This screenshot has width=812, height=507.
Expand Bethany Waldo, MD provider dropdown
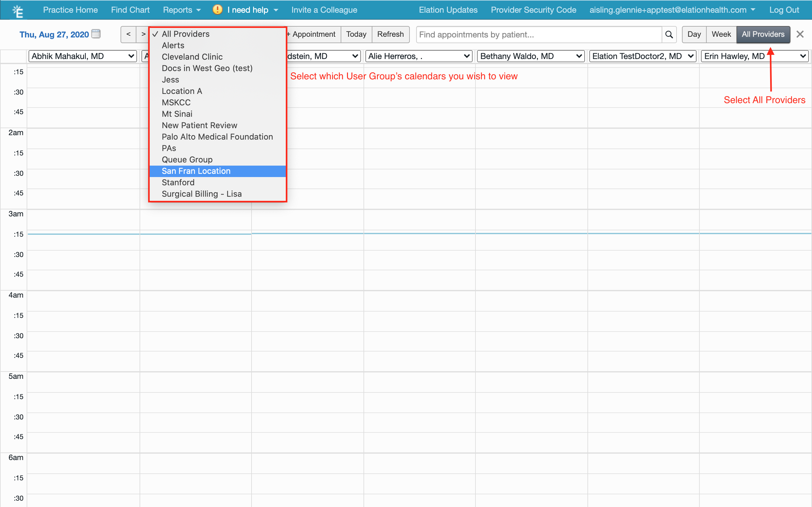[531, 56]
